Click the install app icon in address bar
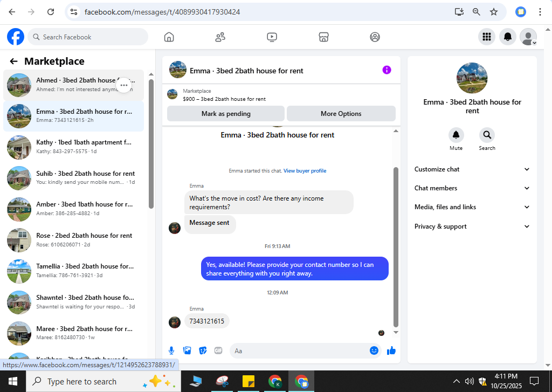Image resolution: width=552 pixels, height=392 pixels. tap(459, 12)
